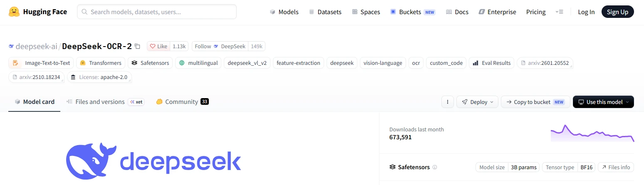Click Log In

click(x=586, y=12)
